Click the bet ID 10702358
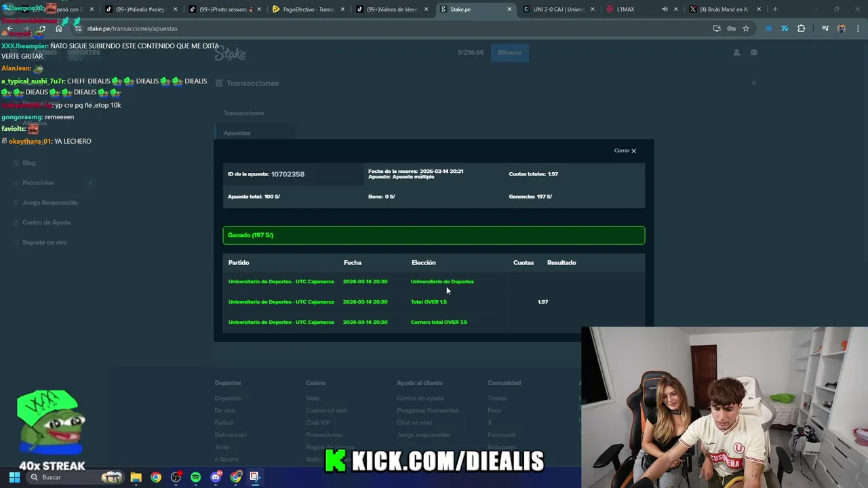 point(288,174)
